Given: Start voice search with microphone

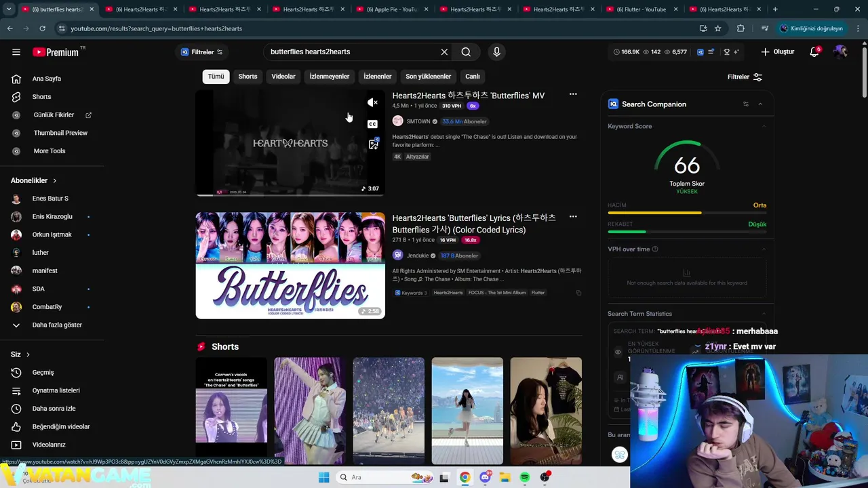Looking at the screenshot, I should [496, 52].
